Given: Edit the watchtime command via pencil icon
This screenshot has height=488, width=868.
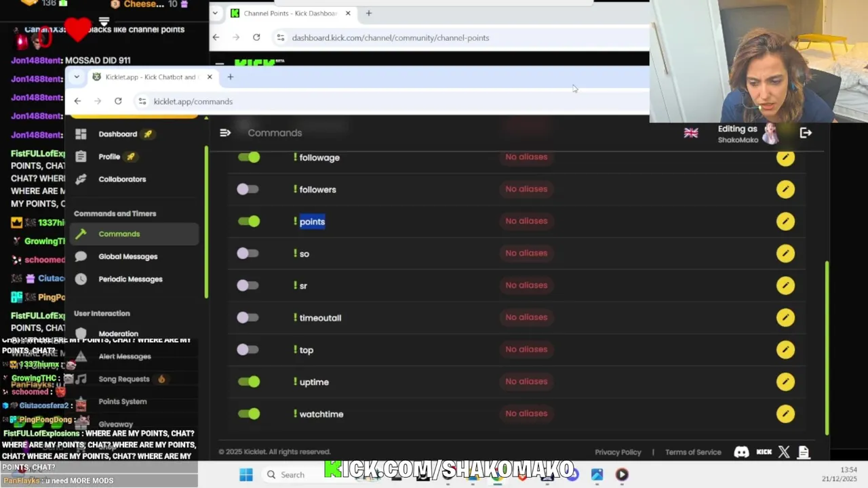Looking at the screenshot, I should coord(785,413).
